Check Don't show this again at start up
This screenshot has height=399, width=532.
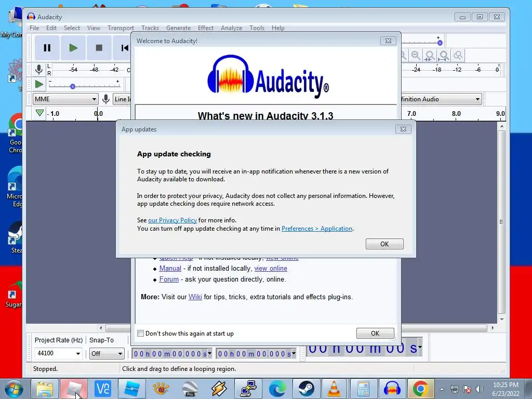click(140, 334)
